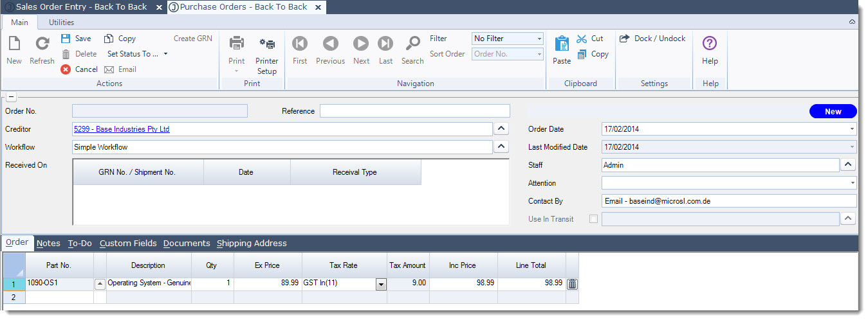This screenshot has width=868, height=320.
Task: Paste from the clipboard
Action: click(562, 51)
